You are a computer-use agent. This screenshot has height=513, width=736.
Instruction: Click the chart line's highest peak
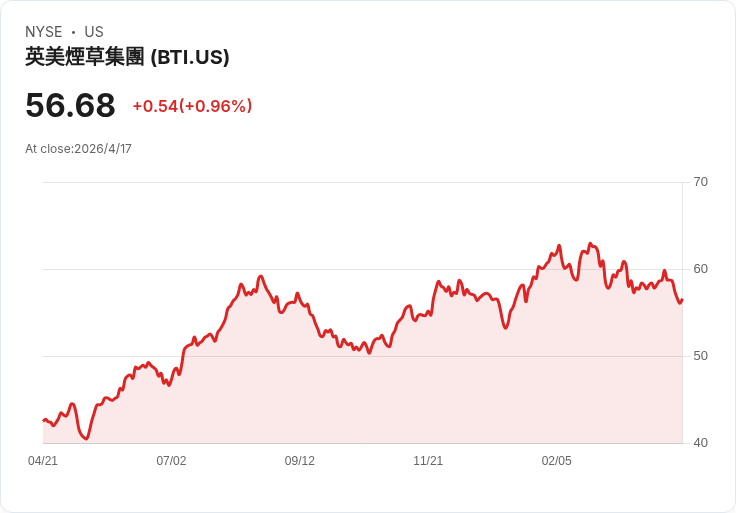point(590,243)
